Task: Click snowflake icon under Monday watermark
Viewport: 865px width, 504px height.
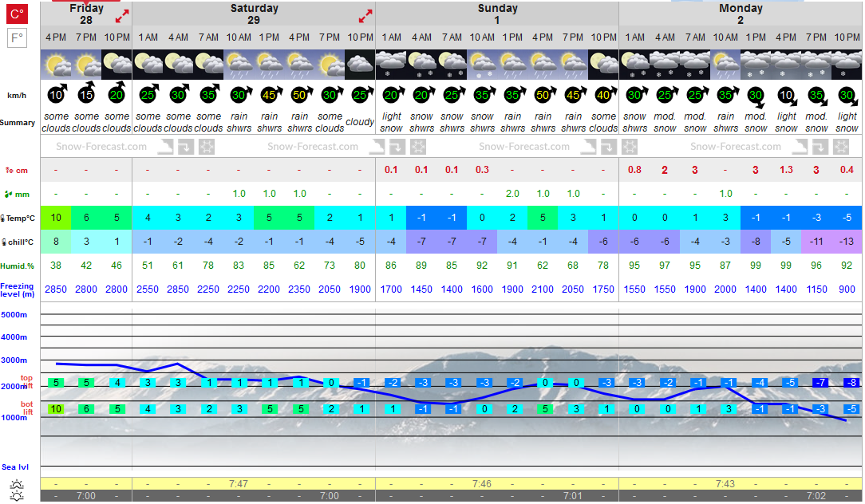Action: coord(841,147)
